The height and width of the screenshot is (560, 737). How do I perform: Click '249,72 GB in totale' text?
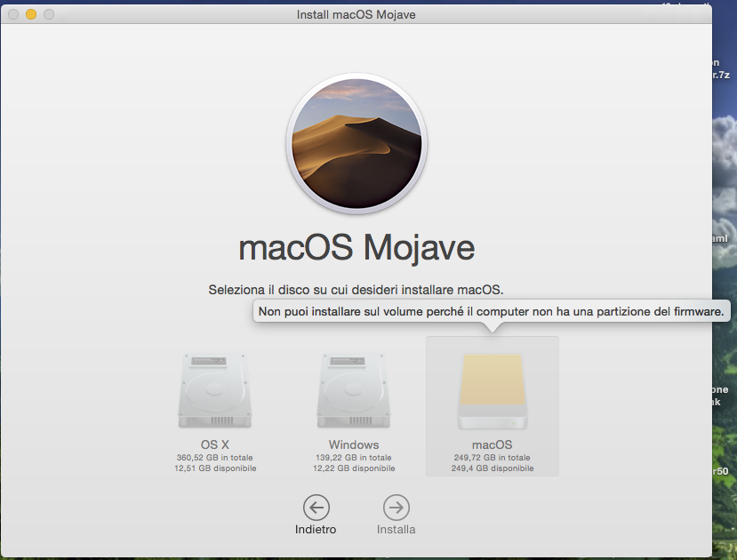tap(493, 458)
